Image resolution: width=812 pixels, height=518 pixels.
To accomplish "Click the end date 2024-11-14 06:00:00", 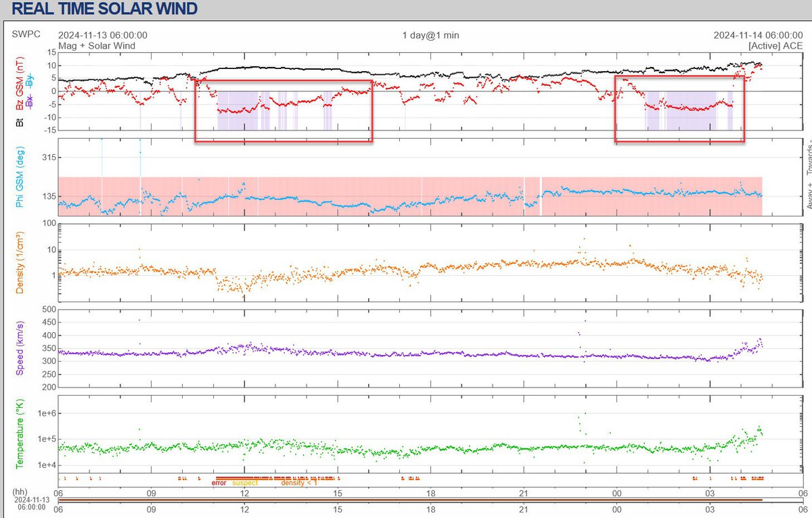I will pos(759,35).
